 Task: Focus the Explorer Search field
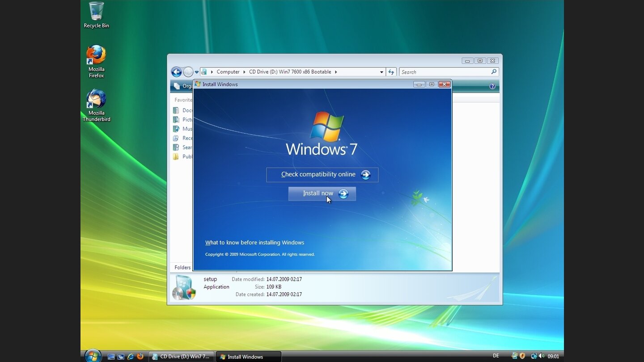[x=449, y=72]
